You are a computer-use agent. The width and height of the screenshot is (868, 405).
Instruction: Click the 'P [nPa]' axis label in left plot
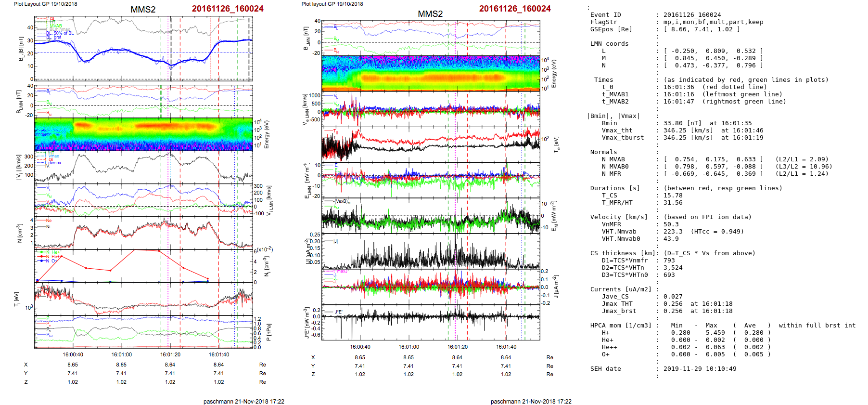(269, 332)
